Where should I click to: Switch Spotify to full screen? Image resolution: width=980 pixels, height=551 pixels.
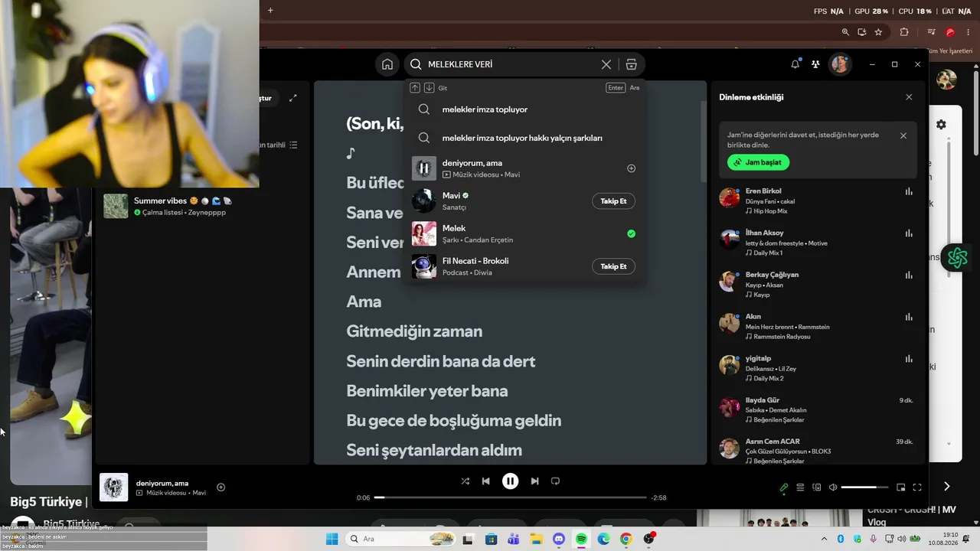click(917, 487)
